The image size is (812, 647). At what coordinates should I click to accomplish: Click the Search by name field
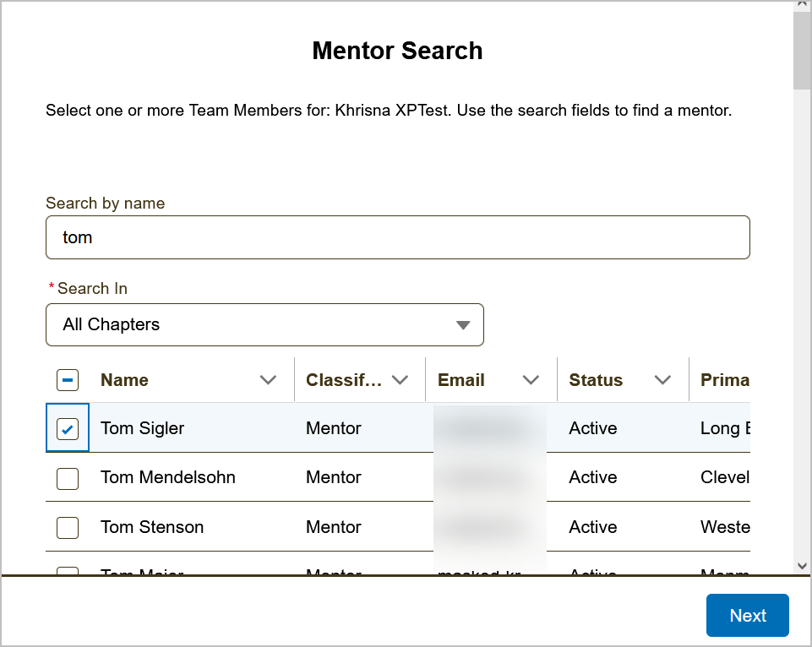397,237
